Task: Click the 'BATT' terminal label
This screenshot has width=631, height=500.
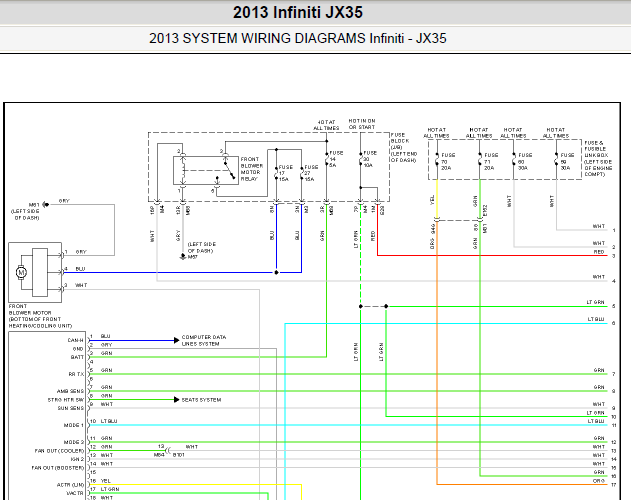Action: (77, 357)
